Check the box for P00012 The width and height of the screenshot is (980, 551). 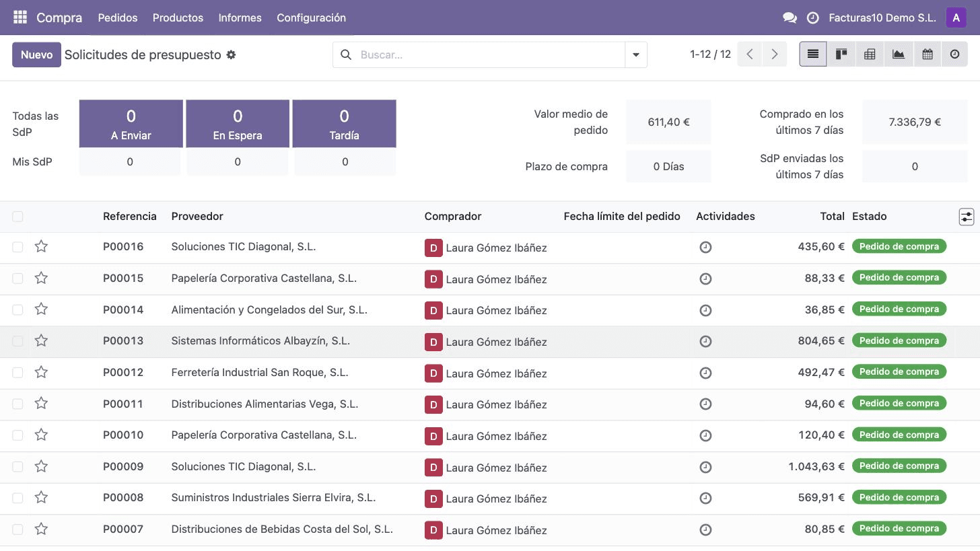click(x=17, y=372)
